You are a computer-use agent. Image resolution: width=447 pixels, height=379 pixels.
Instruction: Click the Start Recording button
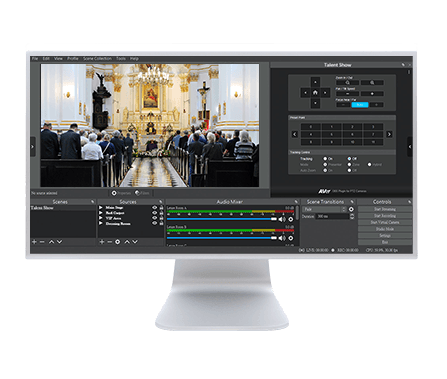point(385,216)
